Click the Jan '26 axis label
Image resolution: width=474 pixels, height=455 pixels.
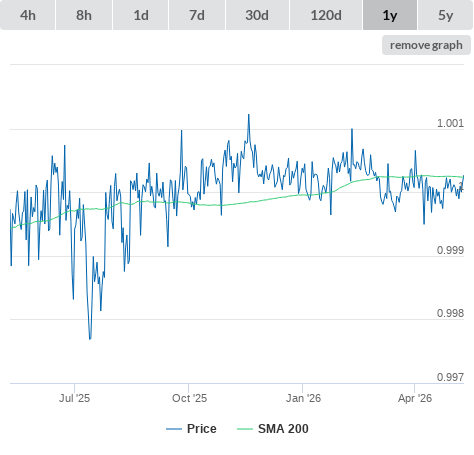pos(303,398)
